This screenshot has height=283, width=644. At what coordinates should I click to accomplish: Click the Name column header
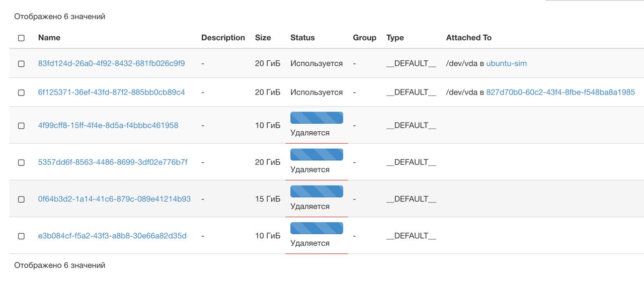(49, 38)
